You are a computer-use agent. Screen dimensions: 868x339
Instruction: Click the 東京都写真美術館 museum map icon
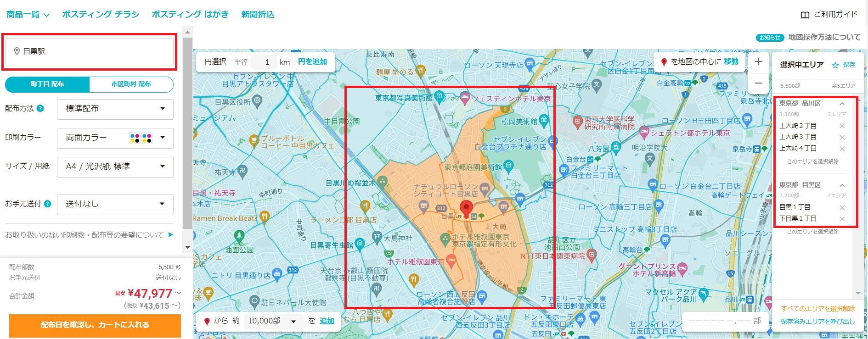(x=440, y=96)
